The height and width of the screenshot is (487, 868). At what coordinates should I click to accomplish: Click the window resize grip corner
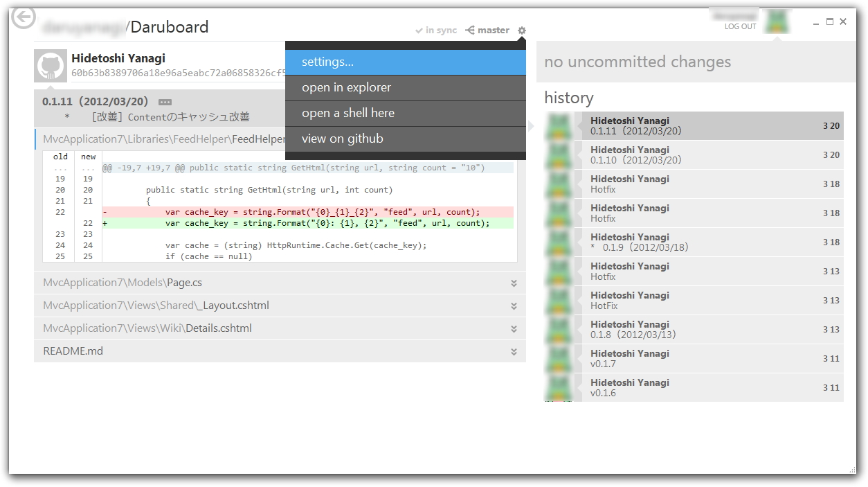[852, 470]
